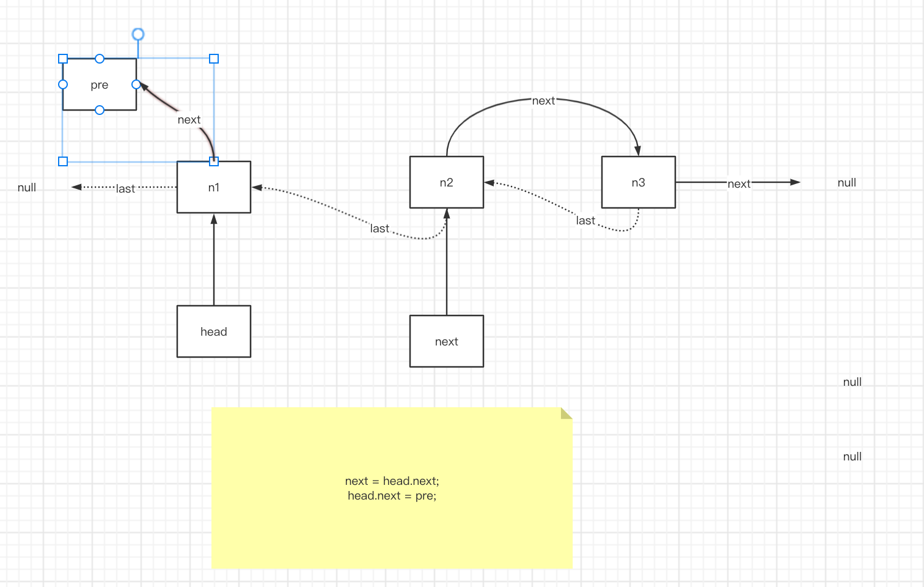The image size is (924, 587).
Task: Select the pre node box
Action: point(100,84)
